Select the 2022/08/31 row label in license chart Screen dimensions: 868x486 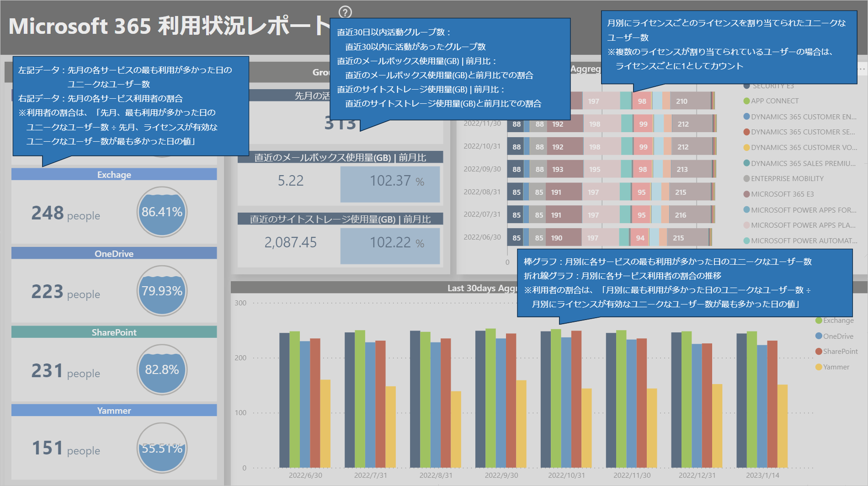point(482,192)
